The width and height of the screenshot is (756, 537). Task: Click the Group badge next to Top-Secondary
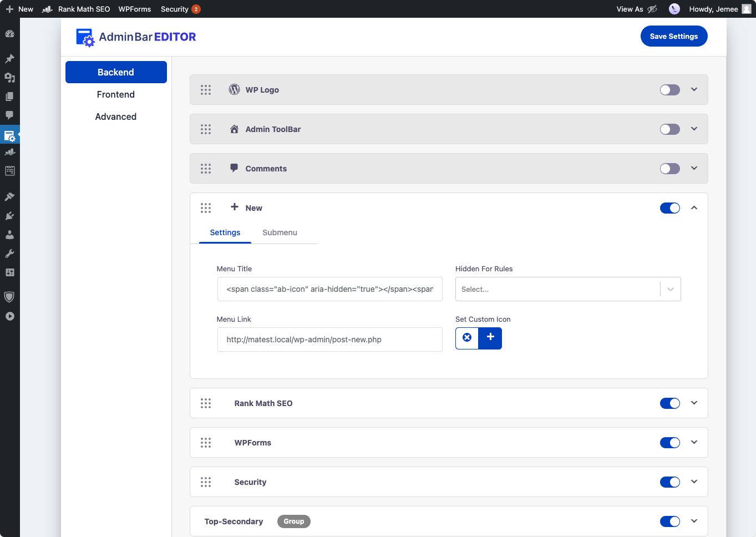point(294,521)
